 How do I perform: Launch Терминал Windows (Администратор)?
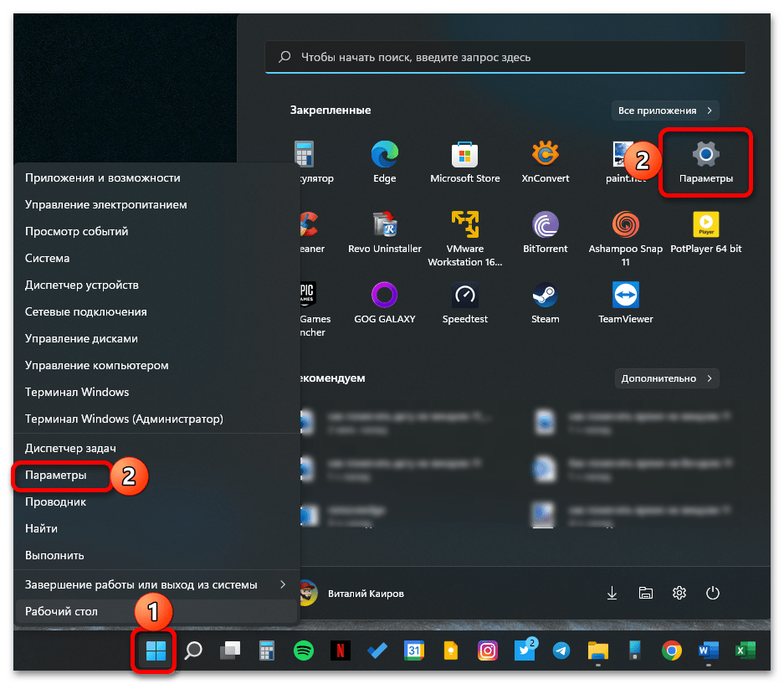point(156,419)
